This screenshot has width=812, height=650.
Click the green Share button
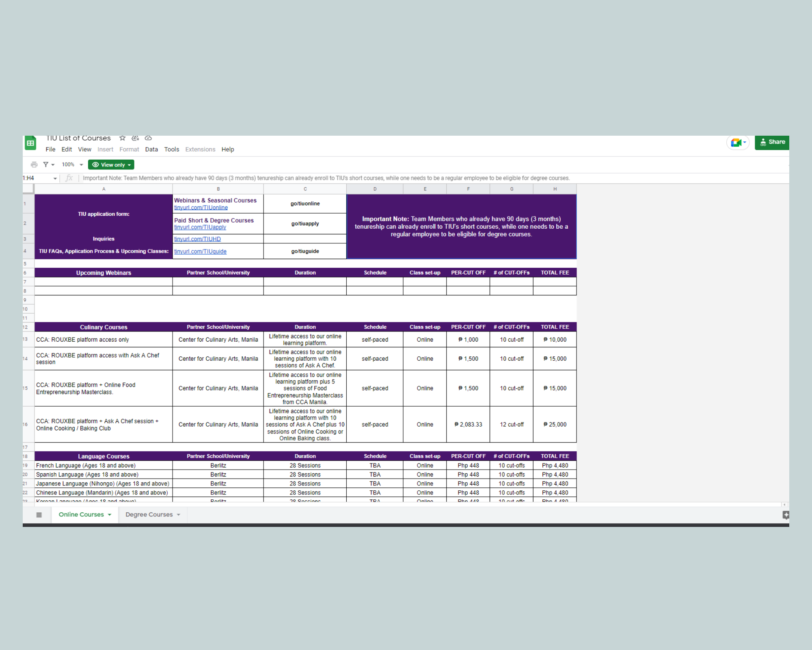772,142
